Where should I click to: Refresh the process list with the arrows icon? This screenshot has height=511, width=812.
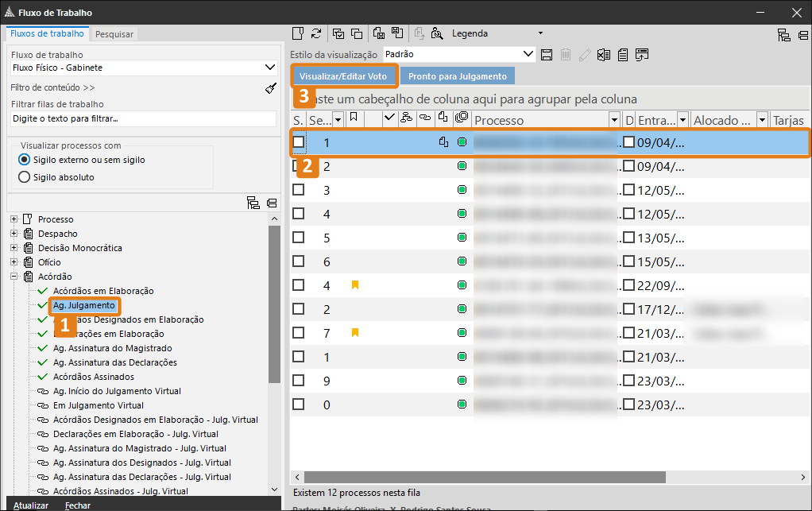[x=316, y=33]
